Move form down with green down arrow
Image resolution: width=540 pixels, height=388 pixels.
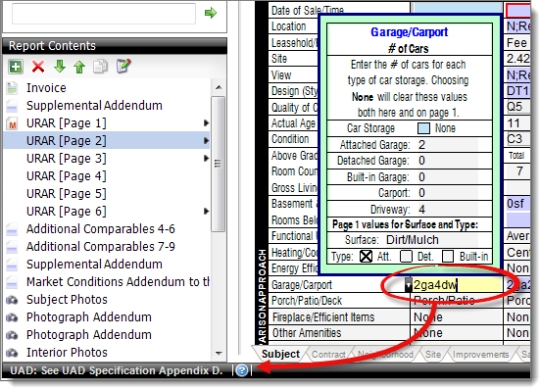coord(60,66)
